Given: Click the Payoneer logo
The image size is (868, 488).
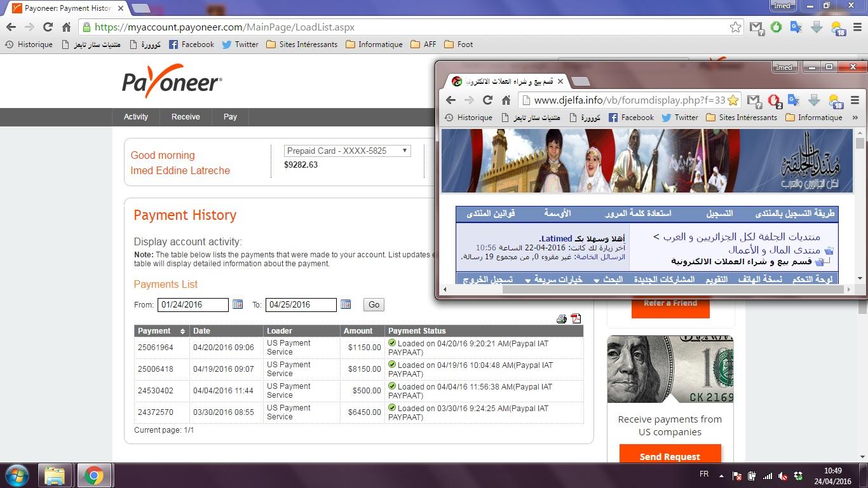Looking at the screenshot, I should click(172, 81).
